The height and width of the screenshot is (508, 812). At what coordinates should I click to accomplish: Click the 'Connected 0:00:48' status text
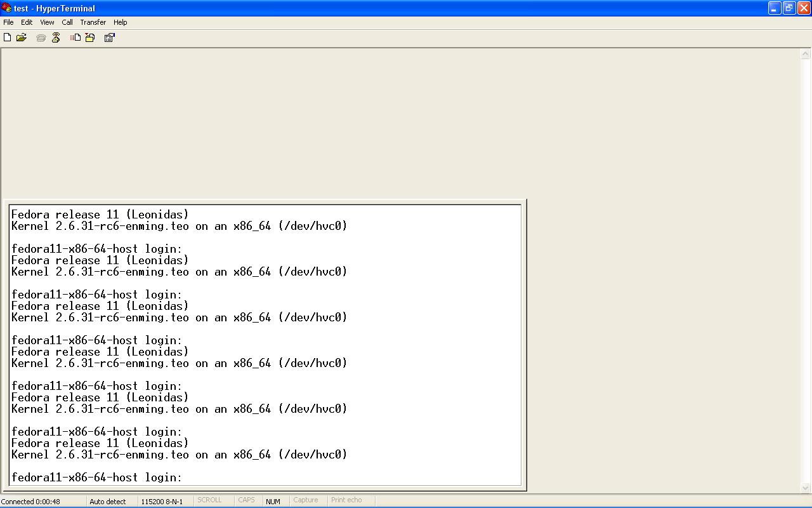pos(30,502)
